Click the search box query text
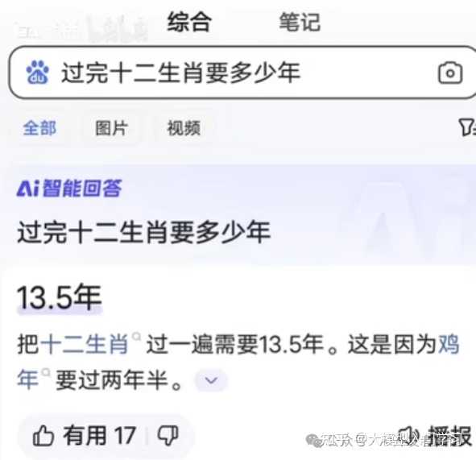This screenshot has height=460, width=476. [181, 73]
